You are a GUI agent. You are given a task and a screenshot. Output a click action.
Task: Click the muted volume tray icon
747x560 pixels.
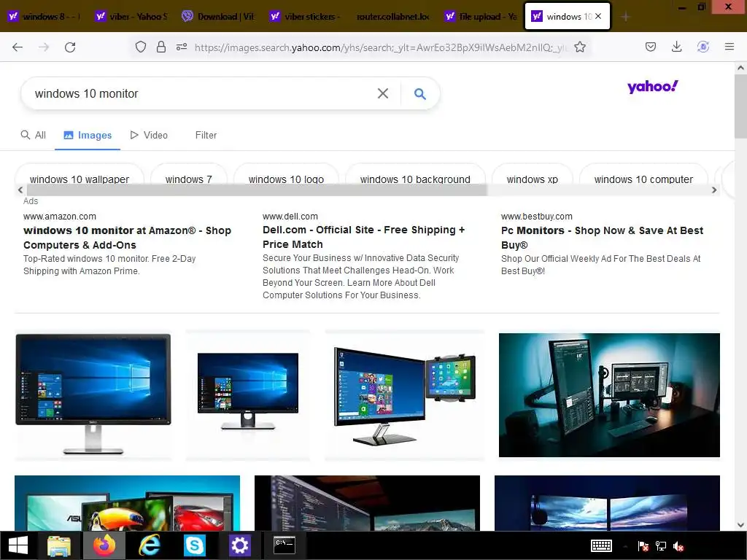[678, 545]
